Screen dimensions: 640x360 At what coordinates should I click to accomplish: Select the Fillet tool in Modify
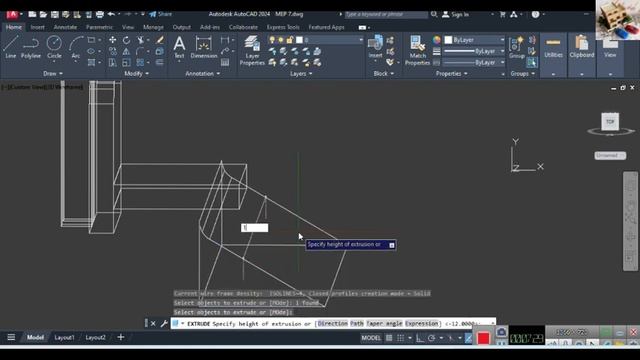140,51
